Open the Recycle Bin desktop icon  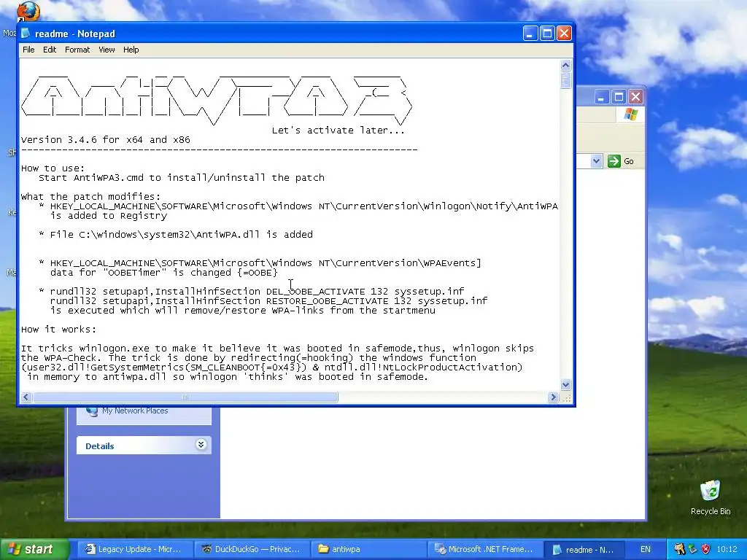[x=711, y=497]
